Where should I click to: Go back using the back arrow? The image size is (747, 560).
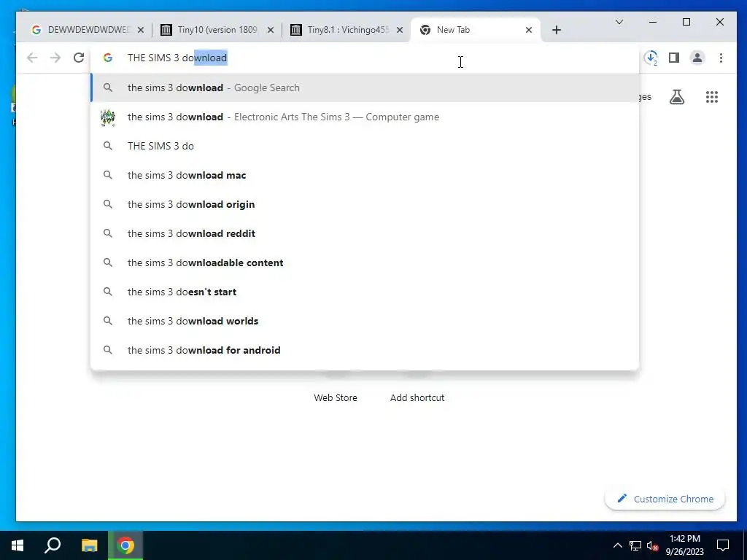(32, 58)
